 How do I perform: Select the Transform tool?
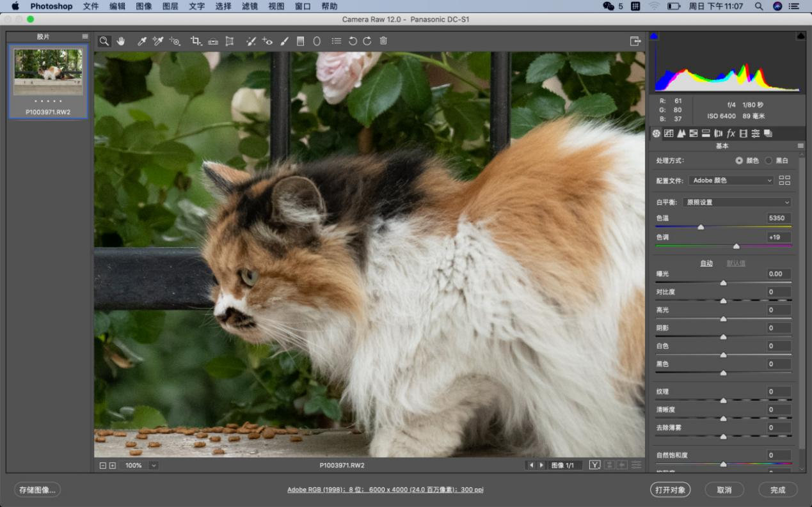pyautogui.click(x=229, y=41)
